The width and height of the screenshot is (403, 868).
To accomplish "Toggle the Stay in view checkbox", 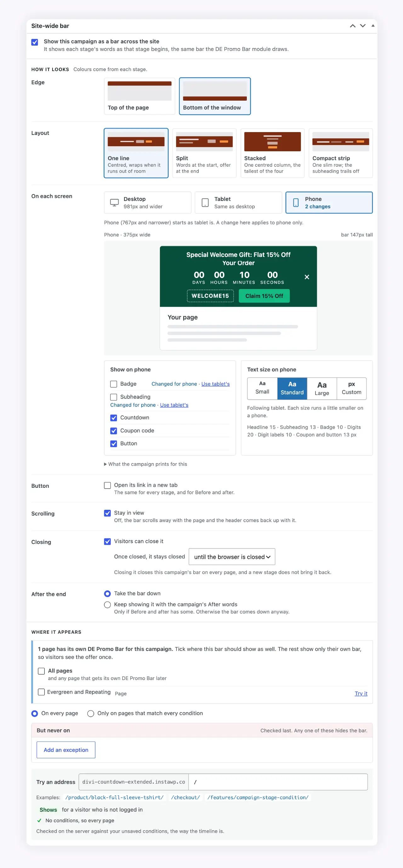I will pos(107,513).
